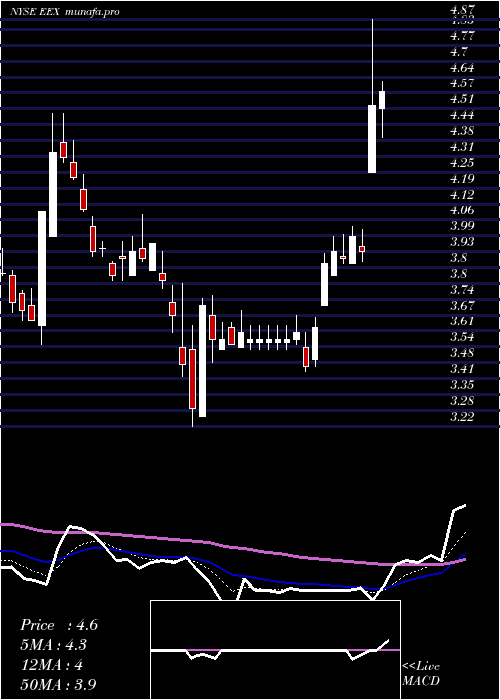
Task: Click the 3.41 price axis label
Action: point(463,369)
